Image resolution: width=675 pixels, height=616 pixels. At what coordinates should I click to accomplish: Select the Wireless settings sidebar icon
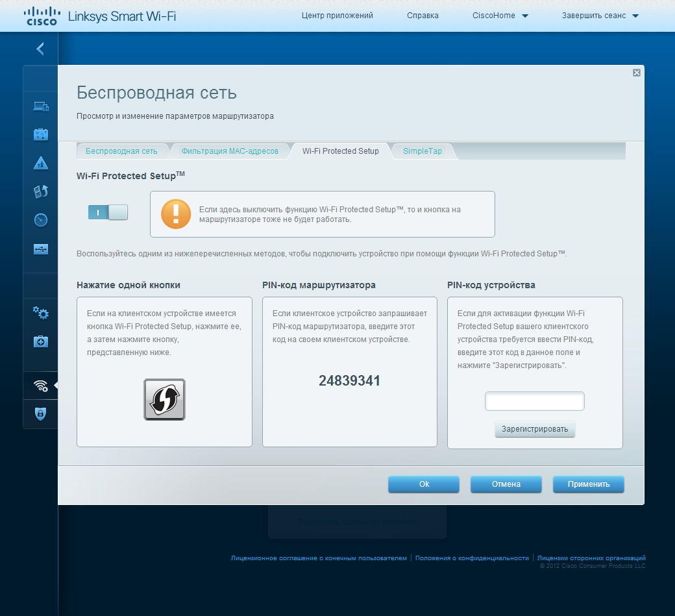41,386
